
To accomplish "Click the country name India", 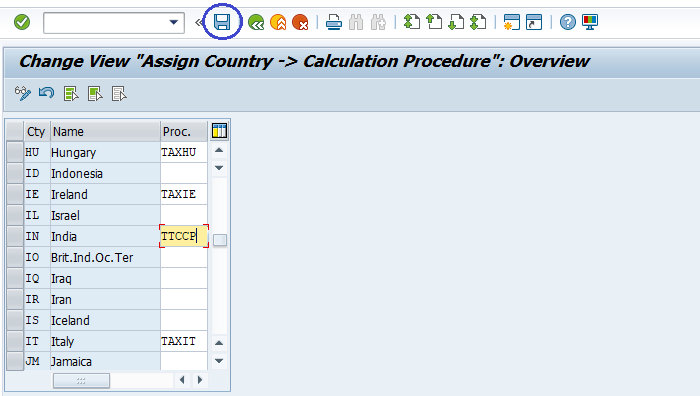I will tap(64, 237).
